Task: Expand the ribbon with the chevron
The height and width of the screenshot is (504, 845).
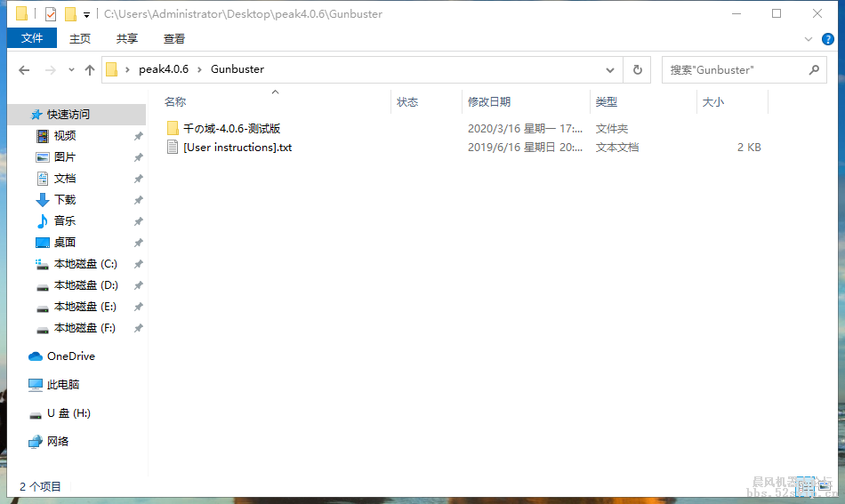Action: pos(808,39)
